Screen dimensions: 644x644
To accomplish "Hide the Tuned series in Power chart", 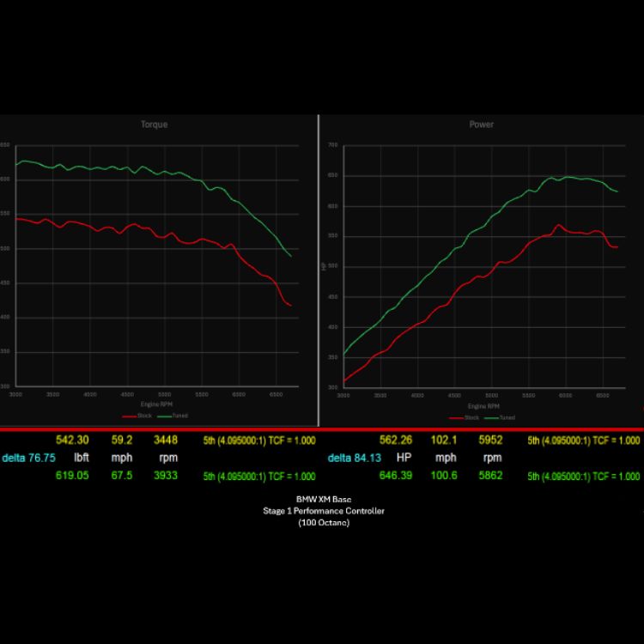I will 501,417.
